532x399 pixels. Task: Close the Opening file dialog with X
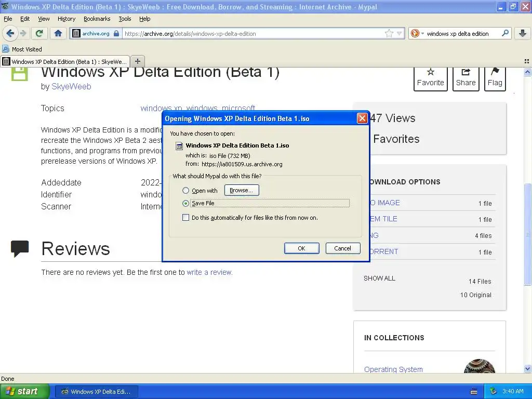pyautogui.click(x=362, y=118)
